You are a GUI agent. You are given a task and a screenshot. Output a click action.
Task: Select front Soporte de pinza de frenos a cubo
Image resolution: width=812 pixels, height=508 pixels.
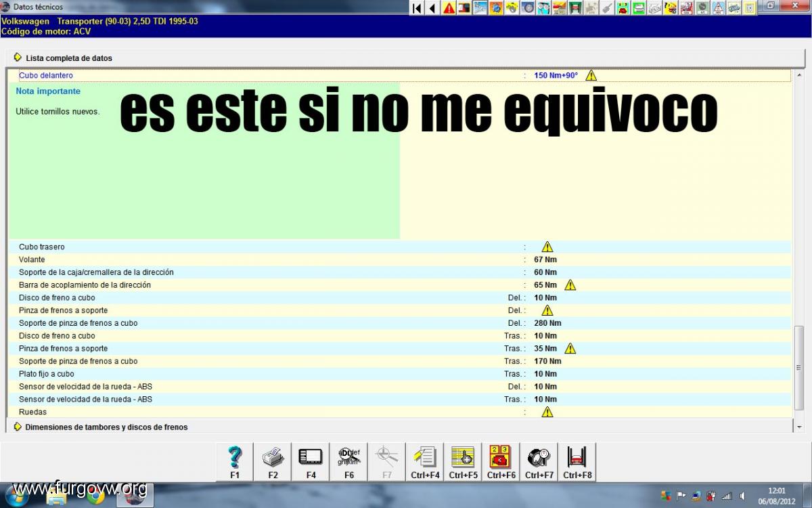point(399,323)
